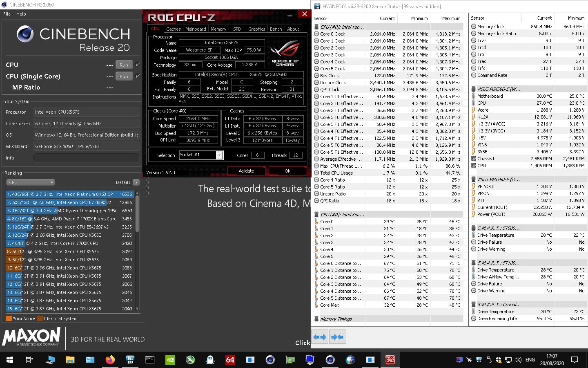Click the Identical System brown color swatch

click(x=40, y=319)
